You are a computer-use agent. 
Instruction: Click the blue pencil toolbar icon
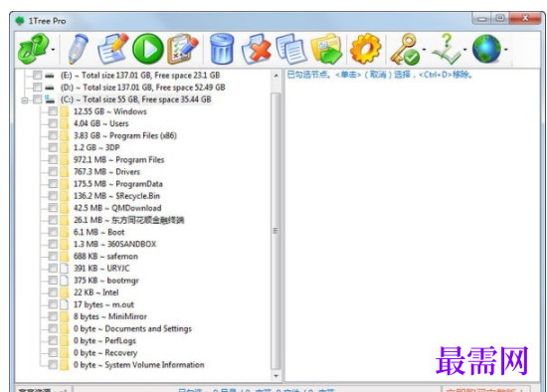[x=79, y=49]
